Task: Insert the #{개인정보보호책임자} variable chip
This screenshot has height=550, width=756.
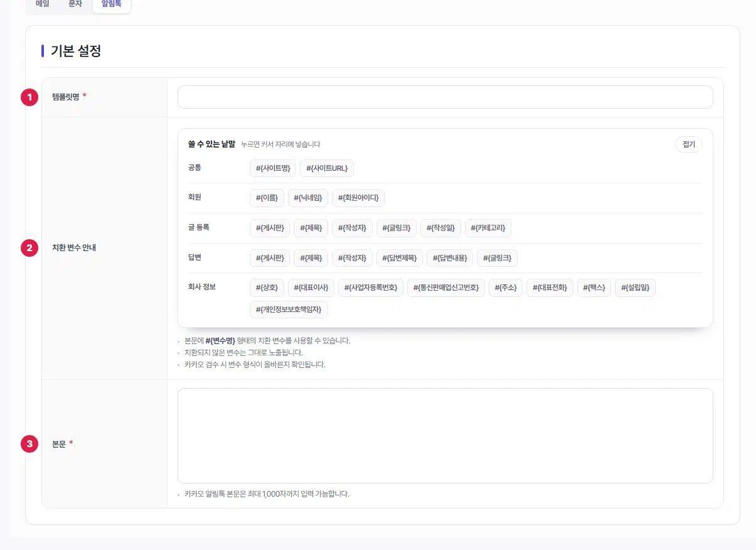Action: 289,309
